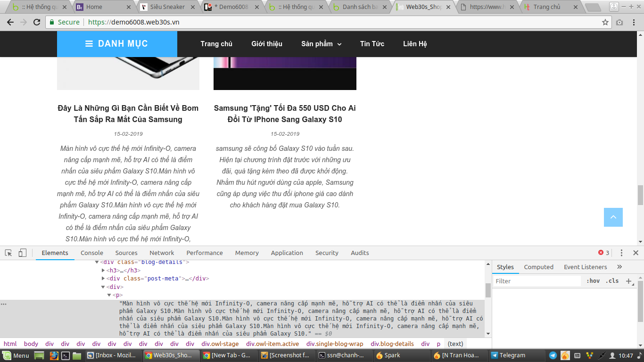Open the Giới thiệu page
Viewport: 644px width, 362px height.
point(267,44)
